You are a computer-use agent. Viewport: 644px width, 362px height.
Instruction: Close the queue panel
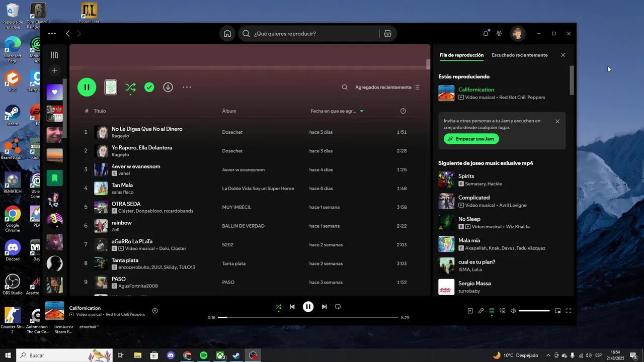[x=563, y=55]
